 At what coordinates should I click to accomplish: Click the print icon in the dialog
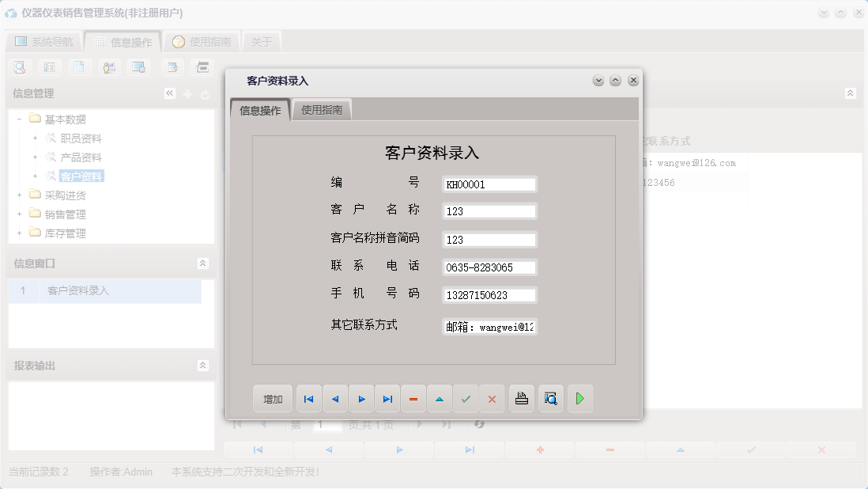(522, 399)
